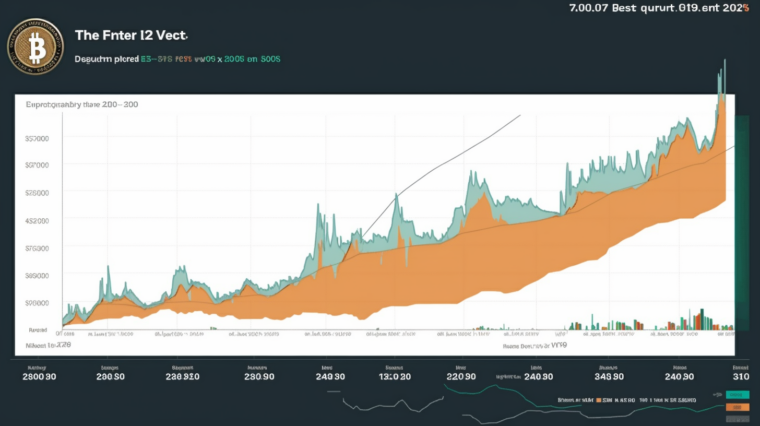The image size is (760, 426).
Task: Click the "Degucthm plored" subtitle text
Action: pyautogui.click(x=109, y=60)
